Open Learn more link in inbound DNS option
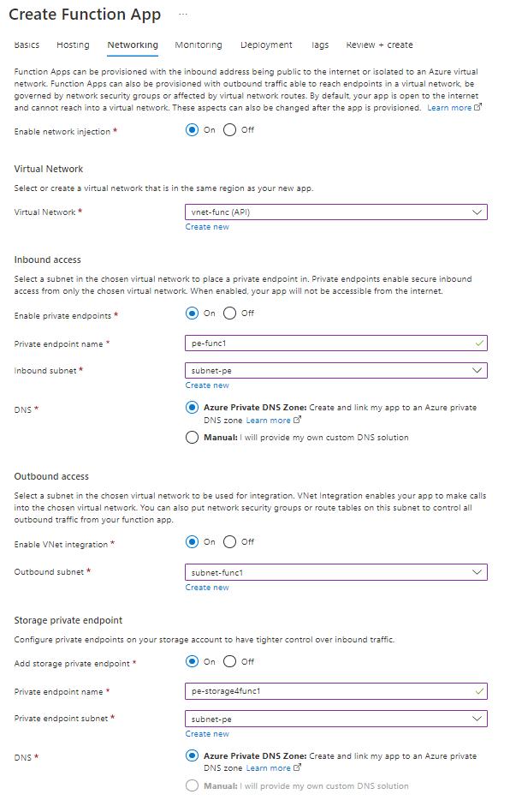The width and height of the screenshot is (516, 812). tap(268, 421)
